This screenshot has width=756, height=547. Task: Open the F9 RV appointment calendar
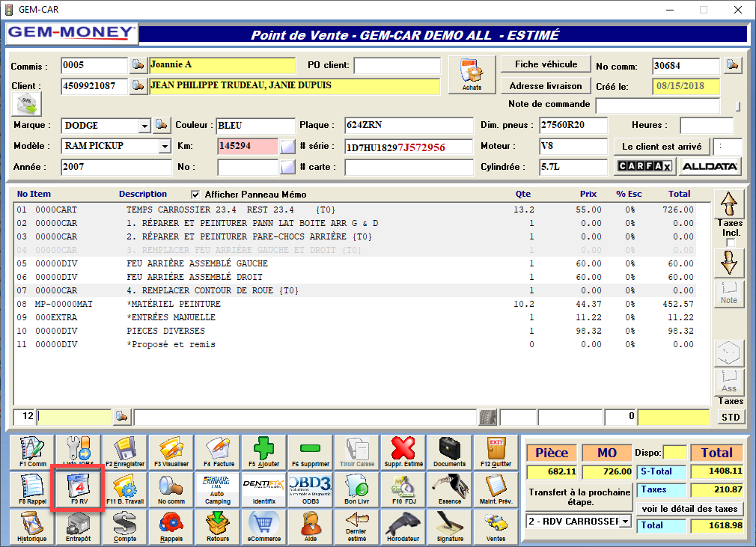[78, 489]
